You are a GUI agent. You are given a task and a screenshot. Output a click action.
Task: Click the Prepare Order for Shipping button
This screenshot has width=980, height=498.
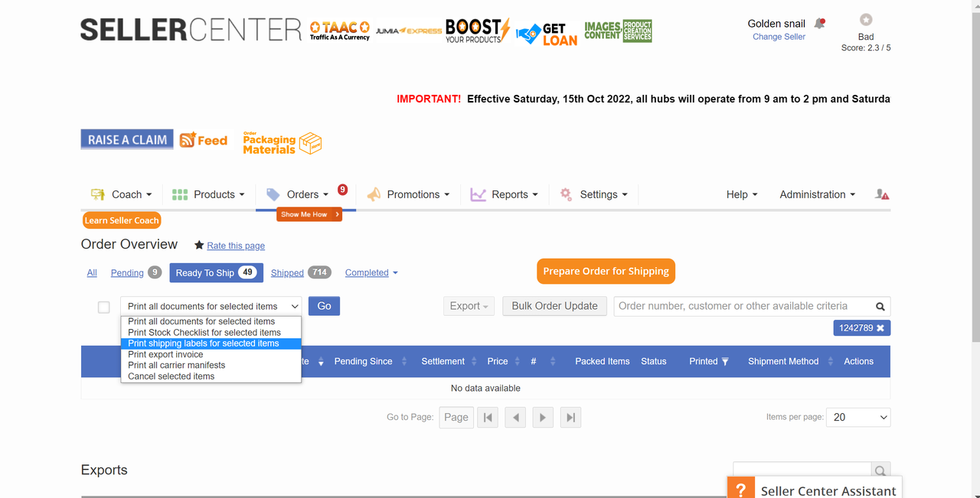point(606,271)
